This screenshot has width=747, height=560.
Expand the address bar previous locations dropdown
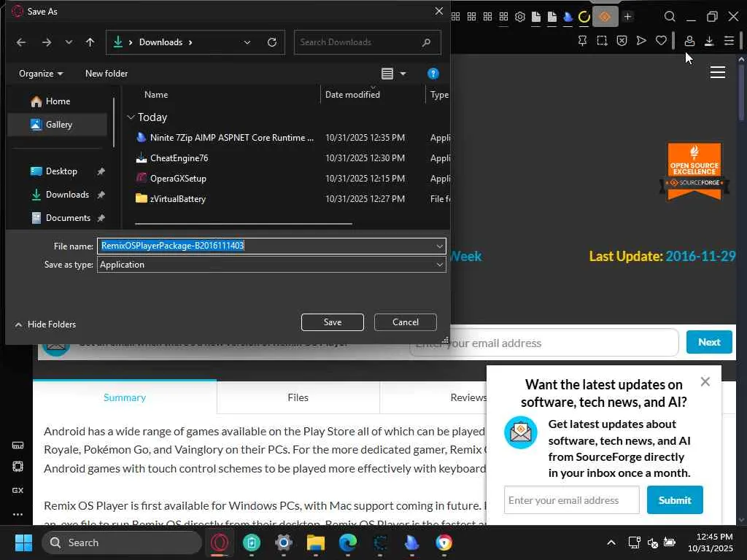pos(247,42)
